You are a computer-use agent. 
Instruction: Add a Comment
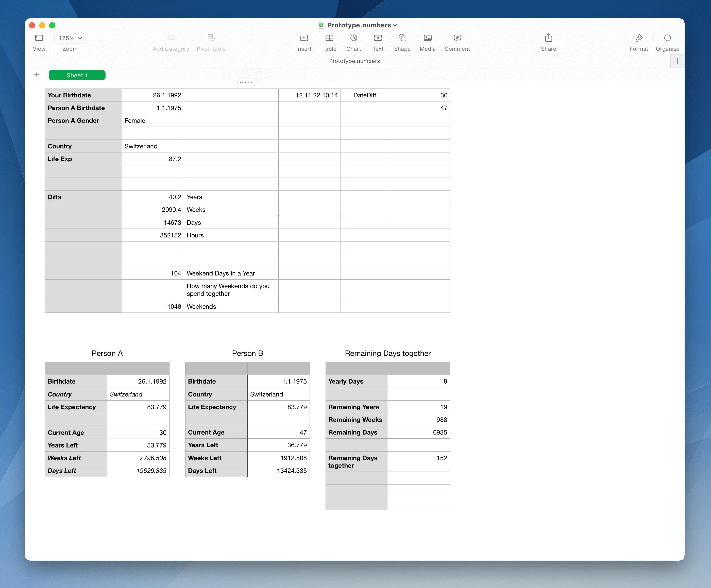point(457,42)
